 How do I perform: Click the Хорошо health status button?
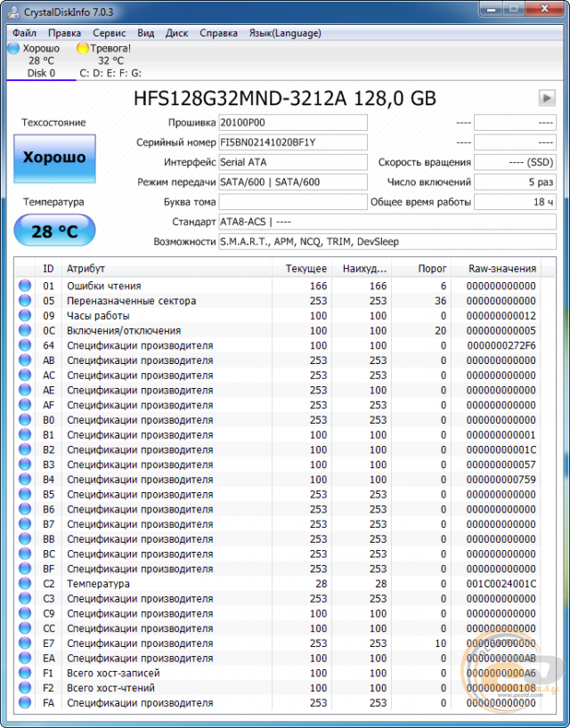pyautogui.click(x=55, y=158)
